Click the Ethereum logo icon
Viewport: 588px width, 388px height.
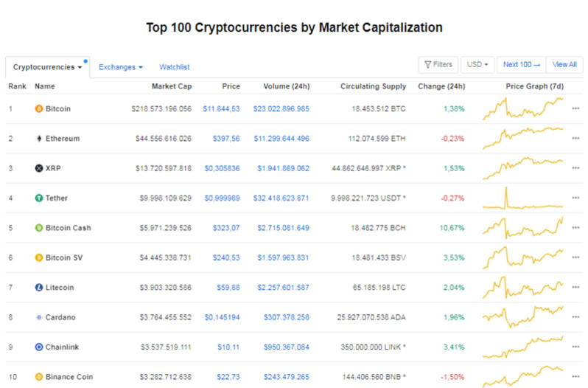click(39, 139)
